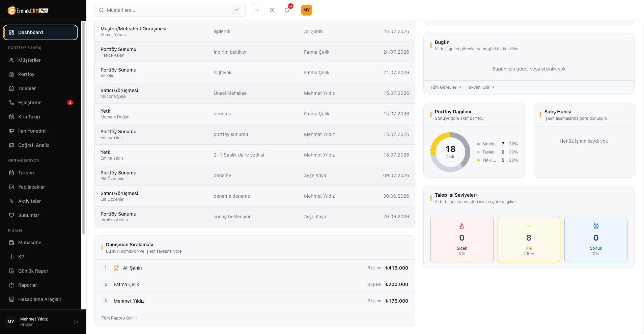
Task: Click the 'sonuç bekleniyor' activity row
Action: 255,217
